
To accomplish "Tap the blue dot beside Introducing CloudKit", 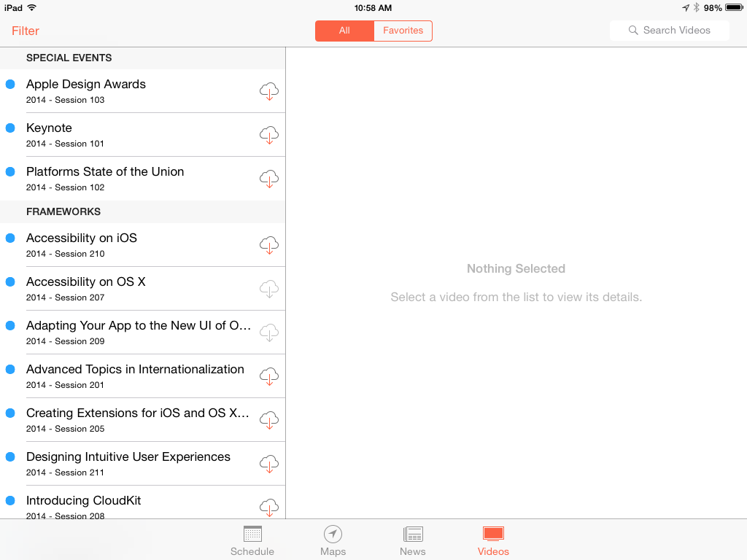I will tap(10, 500).
